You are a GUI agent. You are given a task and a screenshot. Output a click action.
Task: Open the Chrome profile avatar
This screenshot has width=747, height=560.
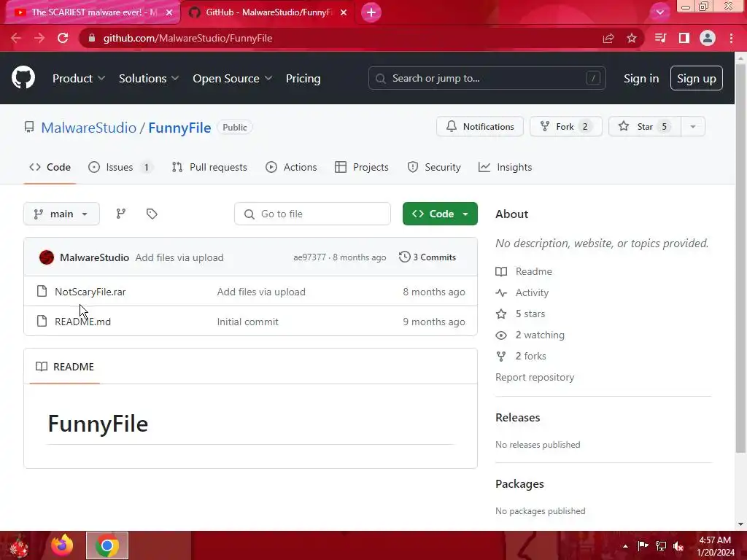708,38
